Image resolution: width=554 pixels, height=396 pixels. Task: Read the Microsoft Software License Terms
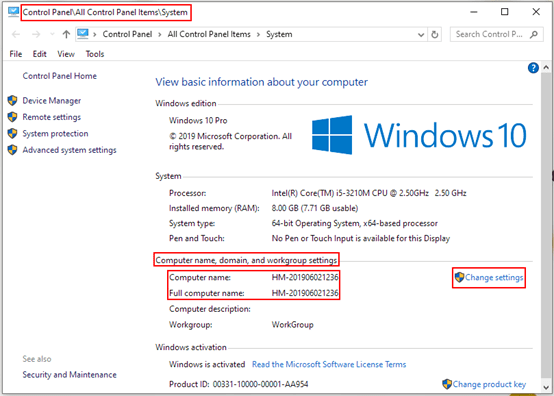click(x=329, y=364)
